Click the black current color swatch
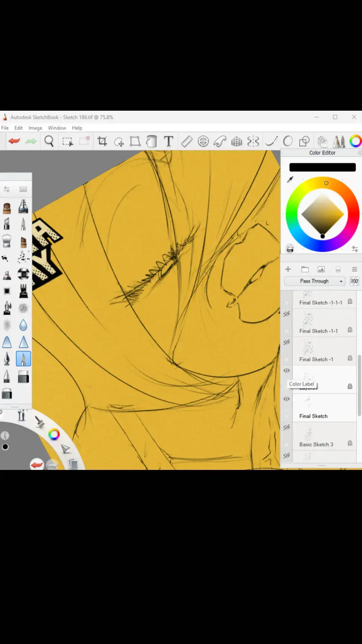This screenshot has width=362, height=644. 322,167
